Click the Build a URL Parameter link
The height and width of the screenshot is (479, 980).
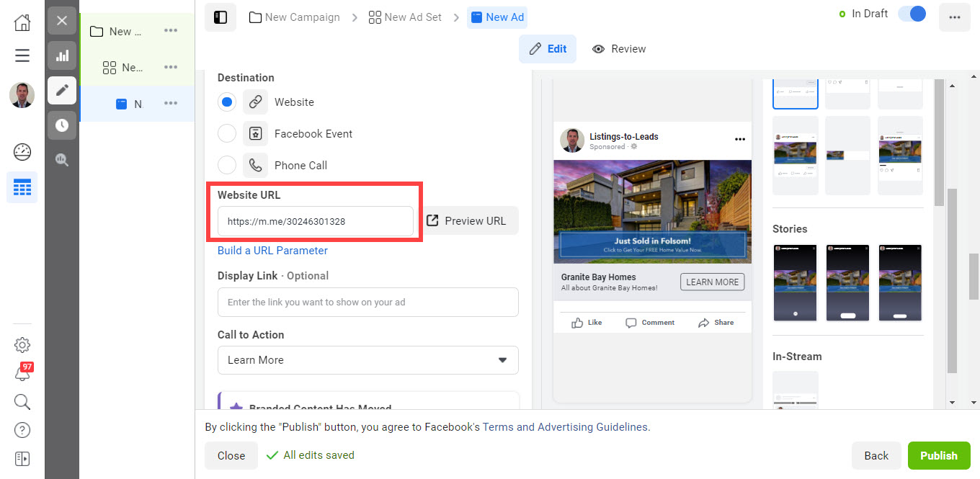272,251
